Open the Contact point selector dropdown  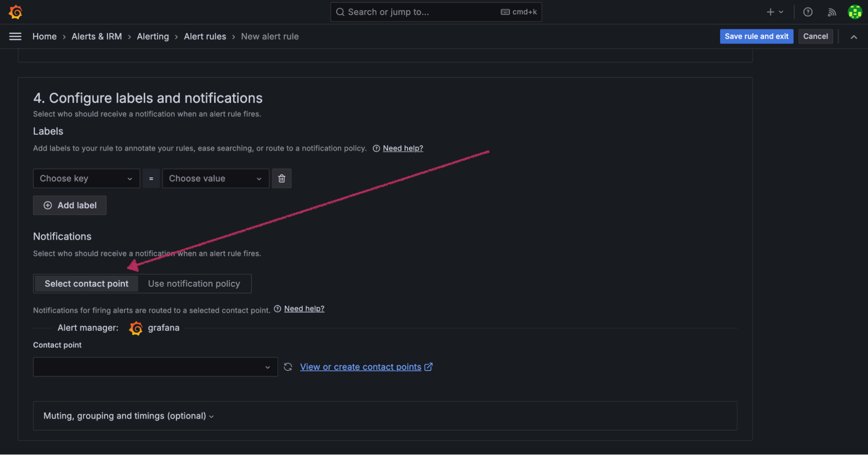click(x=155, y=367)
